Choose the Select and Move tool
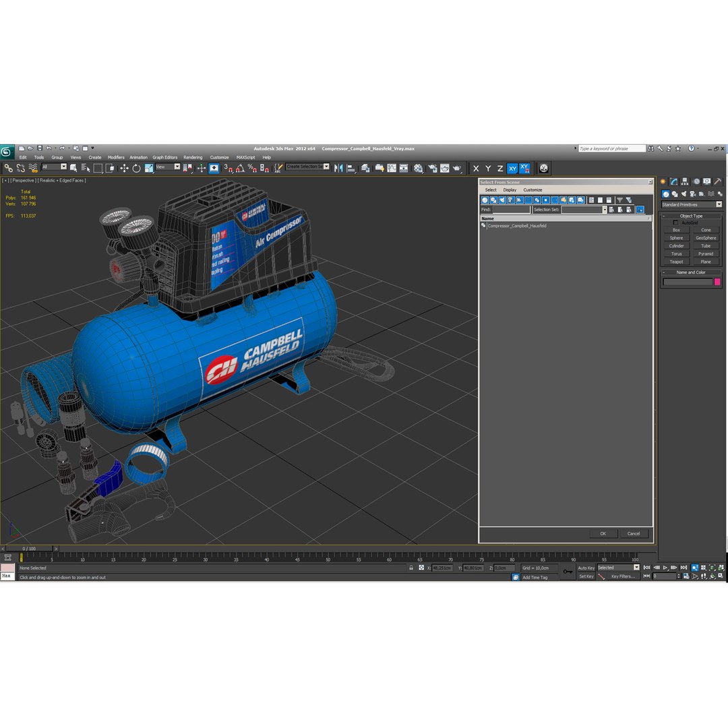The image size is (728, 728). point(124,168)
